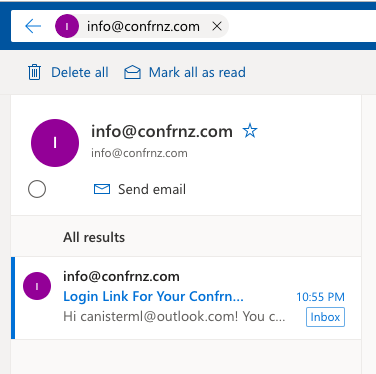Select the message sender avatar

click(37, 286)
